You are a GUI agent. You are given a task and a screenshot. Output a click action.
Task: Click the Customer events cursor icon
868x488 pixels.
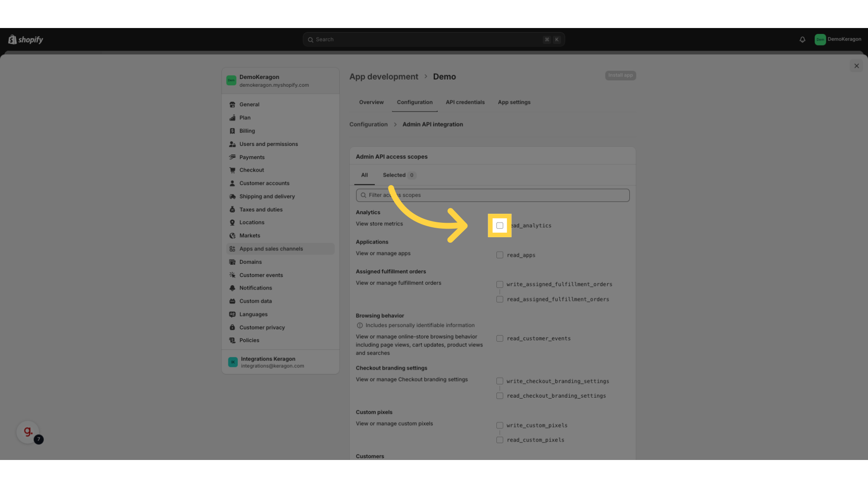pyautogui.click(x=232, y=275)
